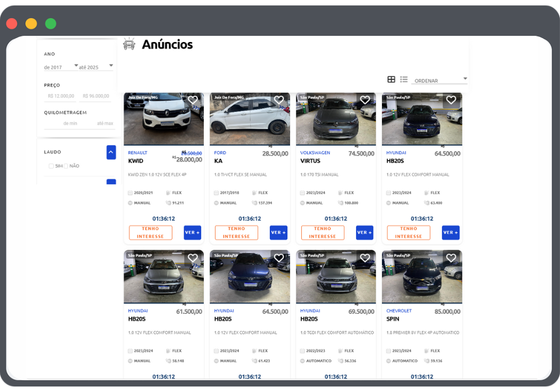Viewport: 560px width, 392px height.
Task: Favorite the Volkswagen Virtus with heart icon
Action: pyautogui.click(x=365, y=100)
